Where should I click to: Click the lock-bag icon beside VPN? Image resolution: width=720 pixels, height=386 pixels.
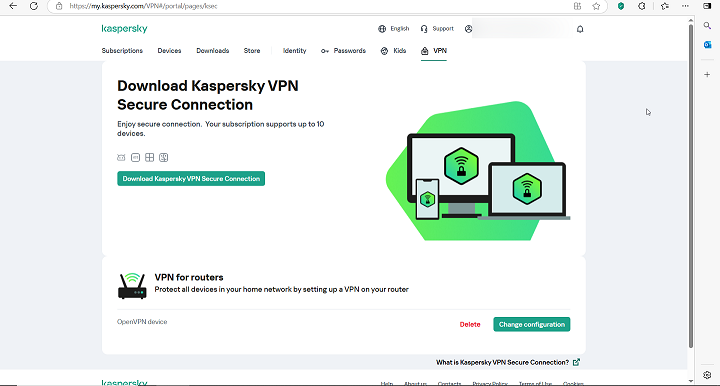pyautogui.click(x=425, y=51)
